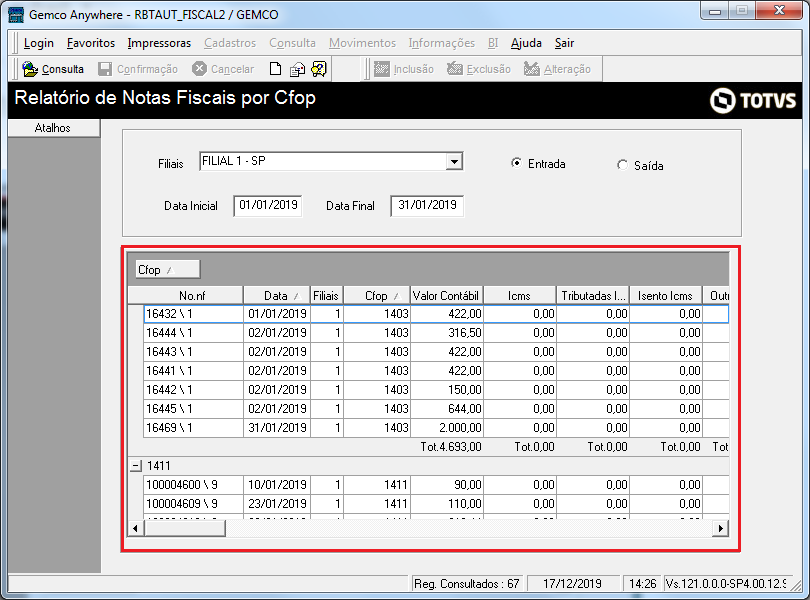Click the Filiais column header
Viewport: 810px width, 600px height.
326,296
